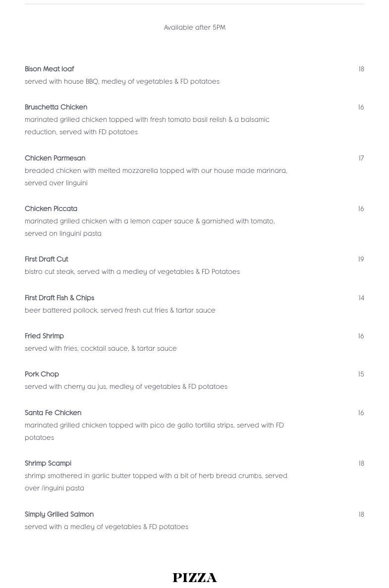Select the Bruschetta Chicken menu item

(56, 107)
